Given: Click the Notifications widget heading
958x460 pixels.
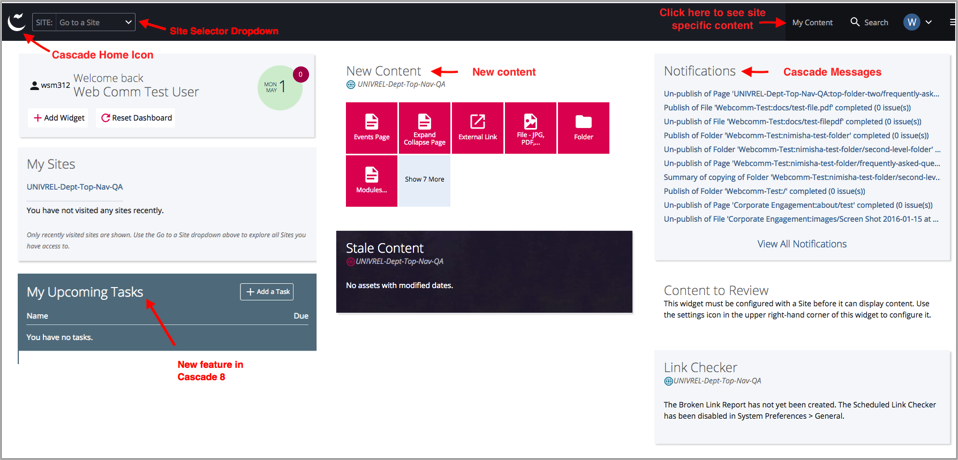Looking at the screenshot, I should click(700, 71).
